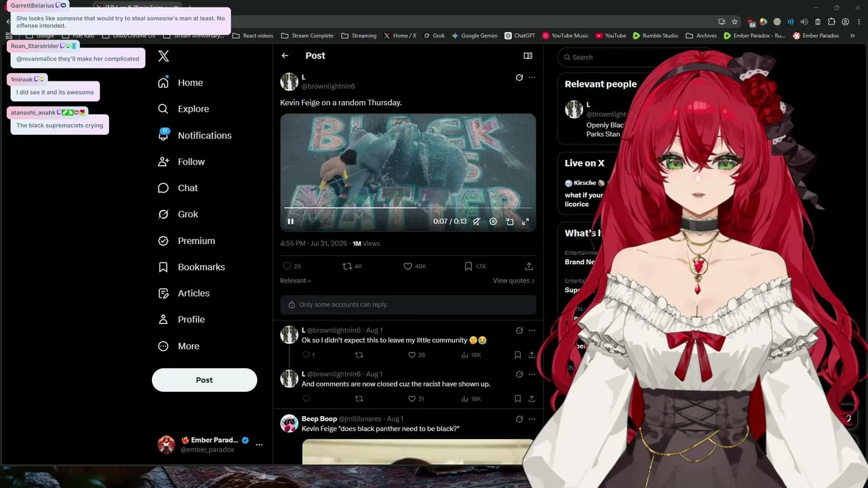Bookmark the "little community" reply
This screenshot has height=488, width=868.
tap(517, 355)
